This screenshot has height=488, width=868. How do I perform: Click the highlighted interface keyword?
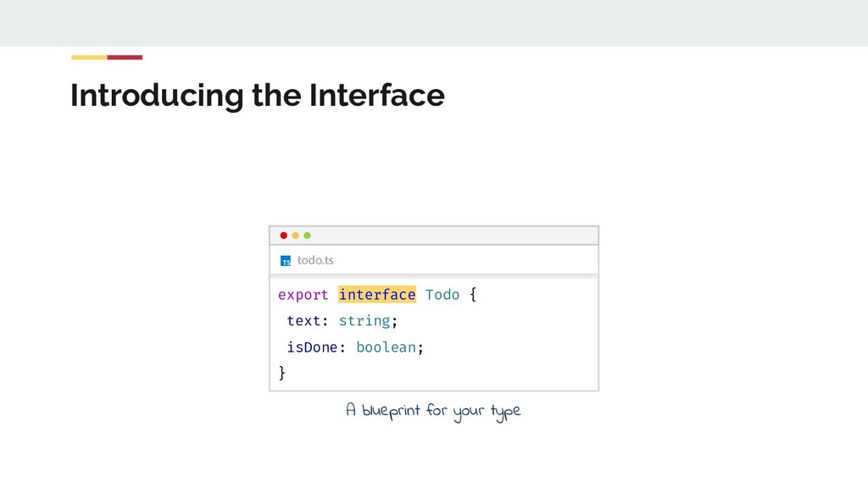(x=377, y=295)
